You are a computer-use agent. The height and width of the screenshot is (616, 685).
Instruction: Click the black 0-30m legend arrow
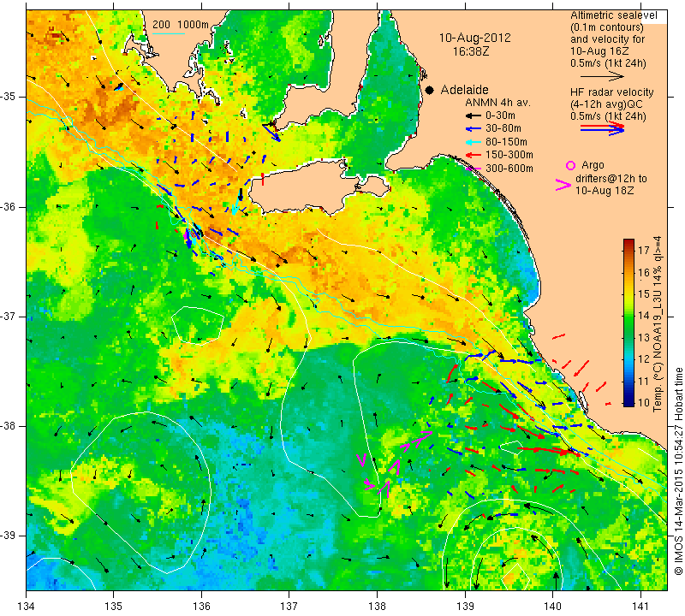pos(473,116)
